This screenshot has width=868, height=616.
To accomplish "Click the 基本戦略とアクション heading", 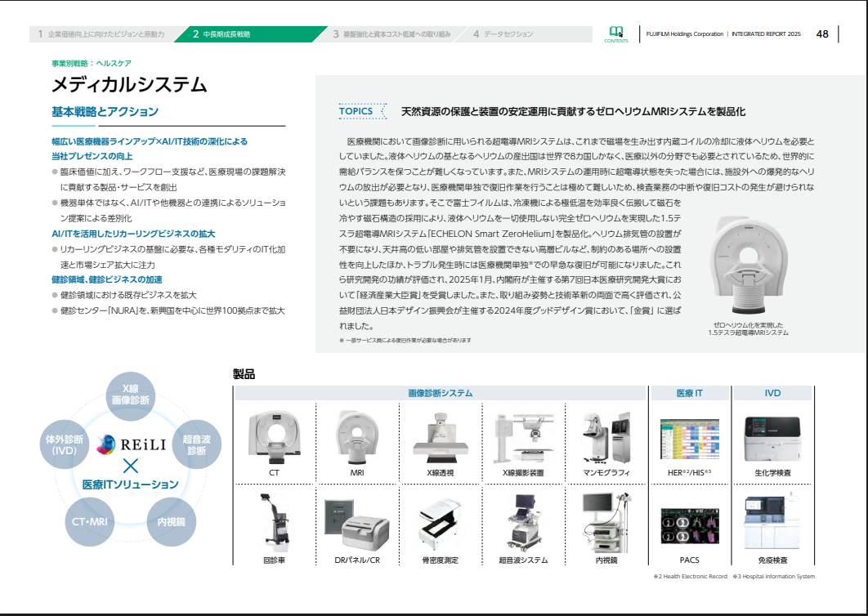I will coord(105,112).
